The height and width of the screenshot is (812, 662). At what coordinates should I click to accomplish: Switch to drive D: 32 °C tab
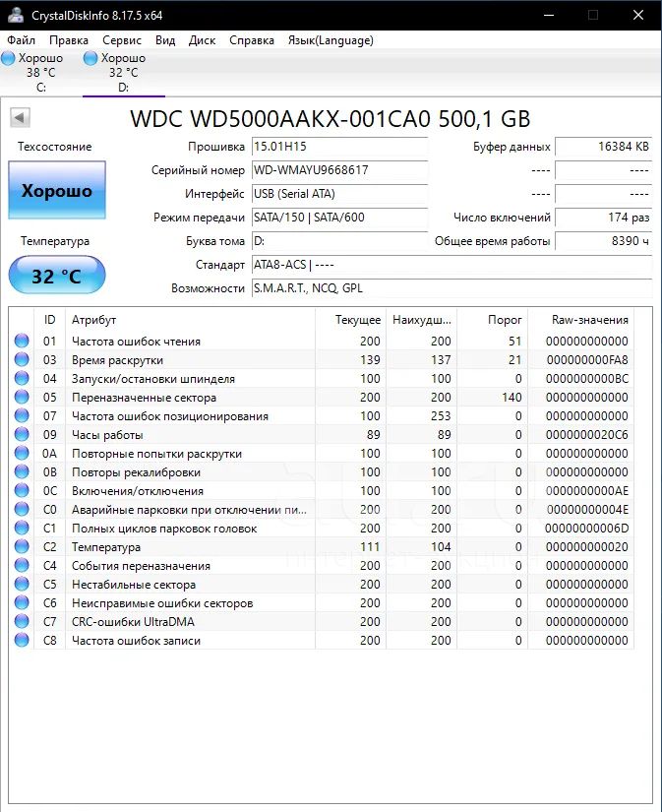(123, 73)
